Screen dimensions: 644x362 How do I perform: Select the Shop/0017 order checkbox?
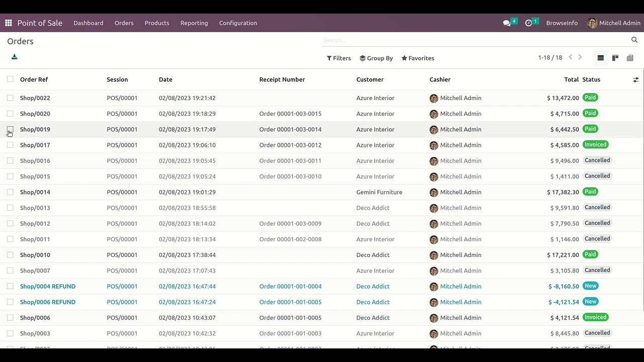coord(10,145)
